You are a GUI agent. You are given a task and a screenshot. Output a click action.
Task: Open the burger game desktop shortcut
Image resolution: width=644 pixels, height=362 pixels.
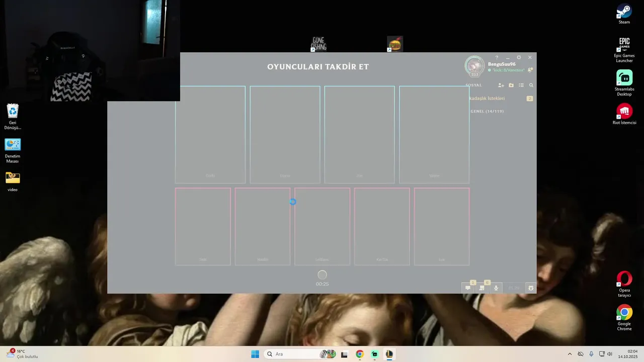[x=395, y=44]
